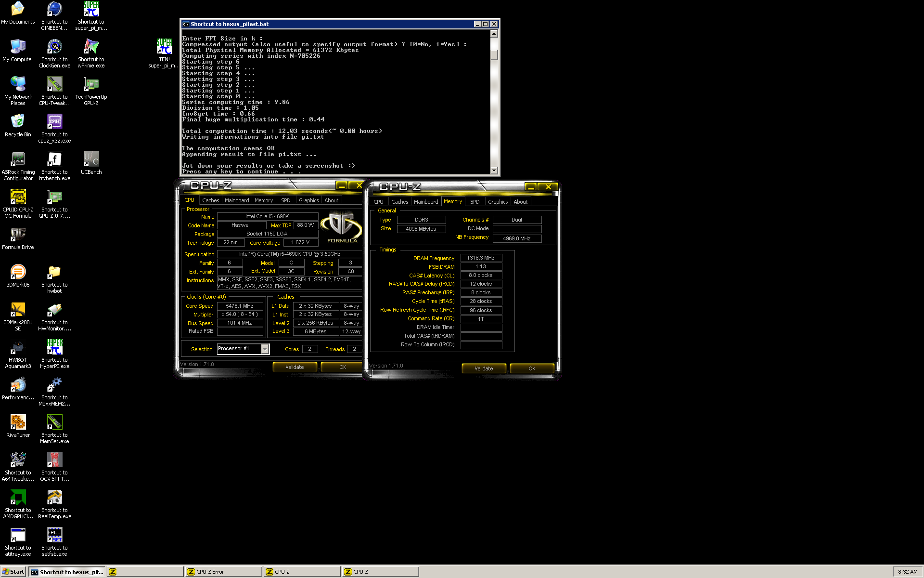Screen dimensions: 924x578
Task: Launch the wPrime.exe shortcut icon
Action: pyautogui.click(x=91, y=53)
